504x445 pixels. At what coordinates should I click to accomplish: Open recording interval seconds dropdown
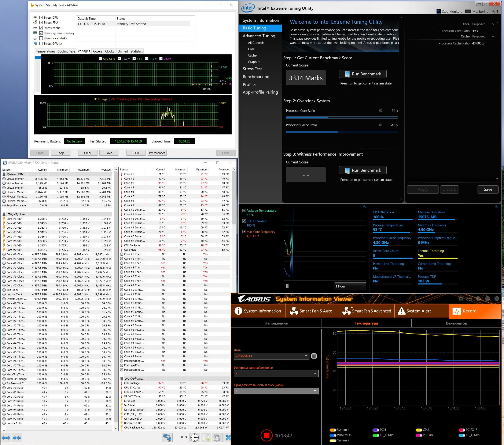point(276,374)
